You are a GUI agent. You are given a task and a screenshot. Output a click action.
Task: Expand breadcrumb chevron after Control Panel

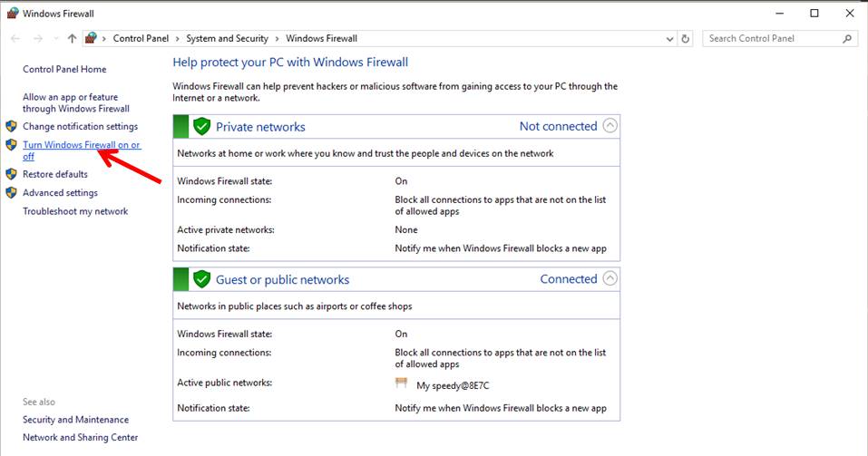coord(178,39)
